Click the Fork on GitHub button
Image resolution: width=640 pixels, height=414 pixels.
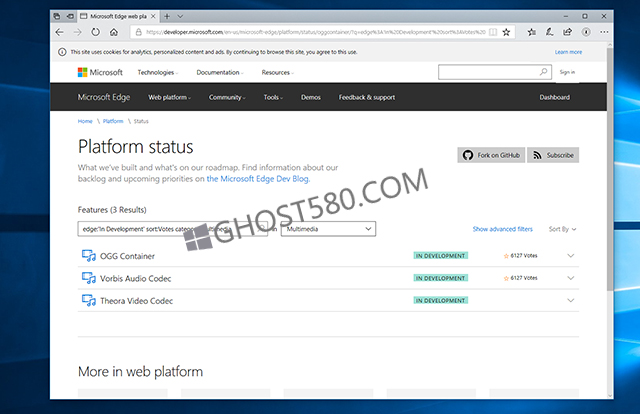tap(491, 155)
